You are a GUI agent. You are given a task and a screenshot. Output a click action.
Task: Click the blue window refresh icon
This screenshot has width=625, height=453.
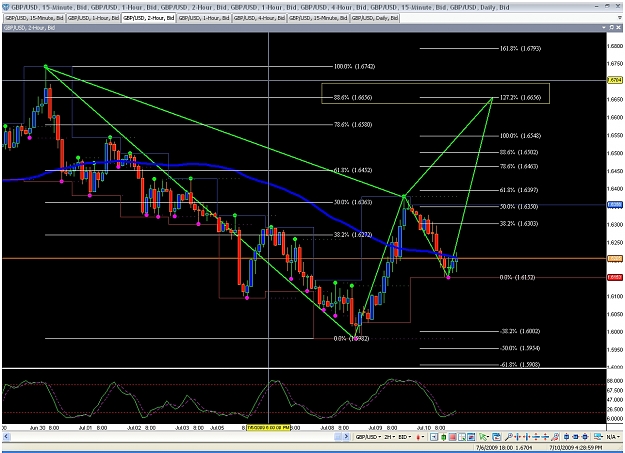(496, 437)
